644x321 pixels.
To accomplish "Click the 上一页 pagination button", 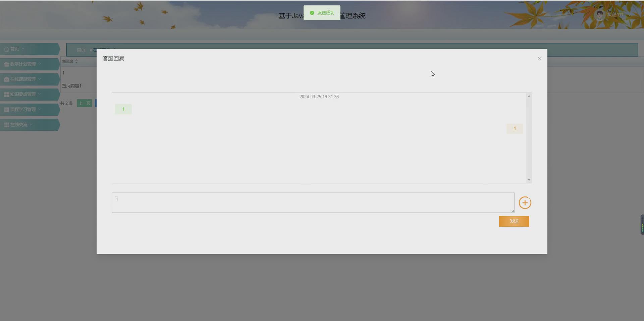I will click(x=84, y=103).
